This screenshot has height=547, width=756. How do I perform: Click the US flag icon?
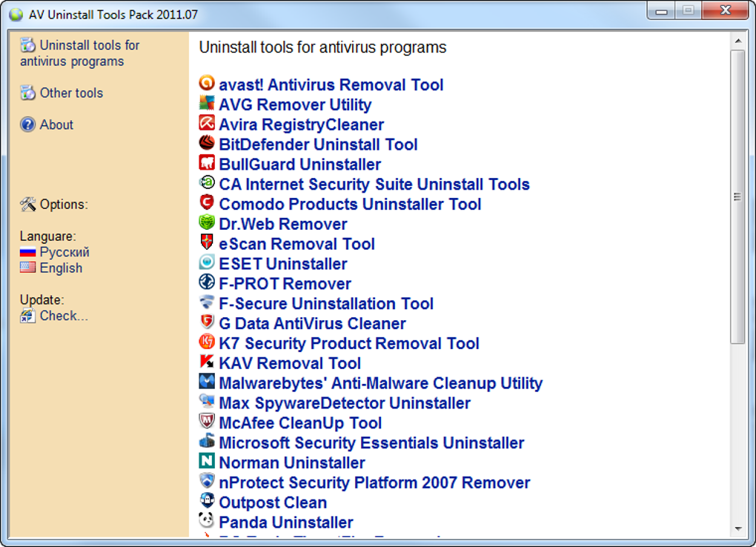[x=28, y=268]
